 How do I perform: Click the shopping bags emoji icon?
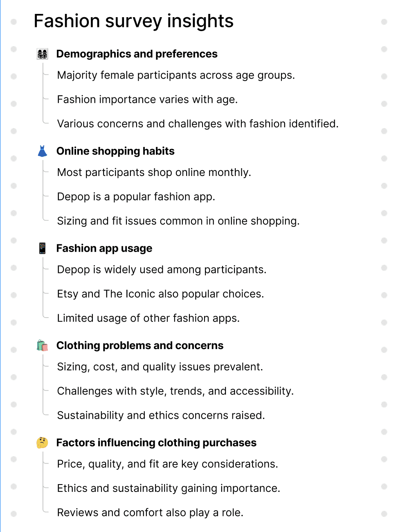(43, 345)
